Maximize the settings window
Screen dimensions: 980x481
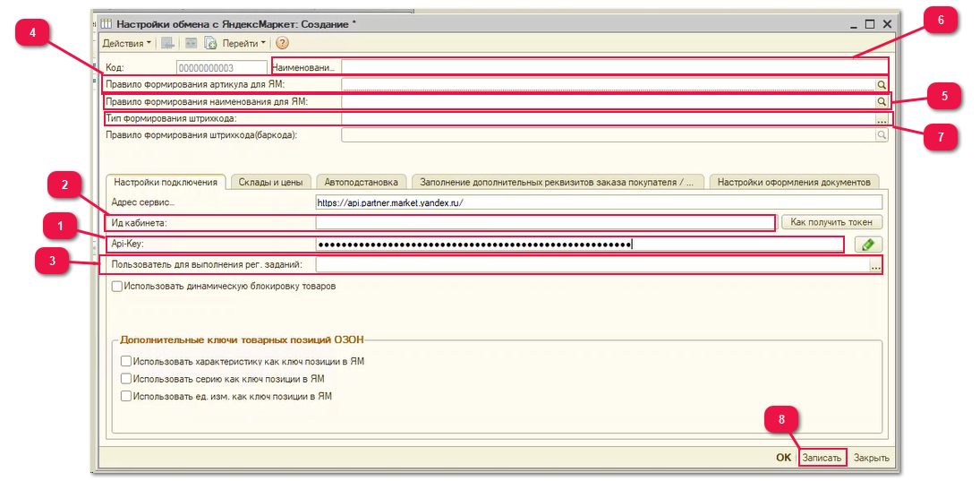point(870,24)
